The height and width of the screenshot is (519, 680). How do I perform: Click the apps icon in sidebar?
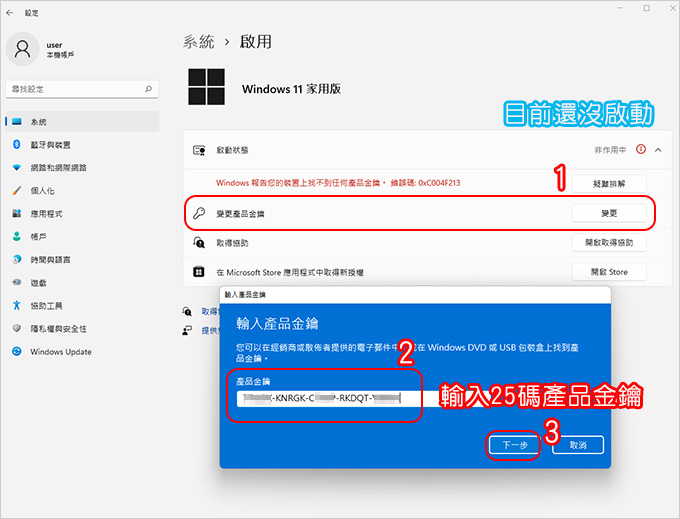point(17,213)
